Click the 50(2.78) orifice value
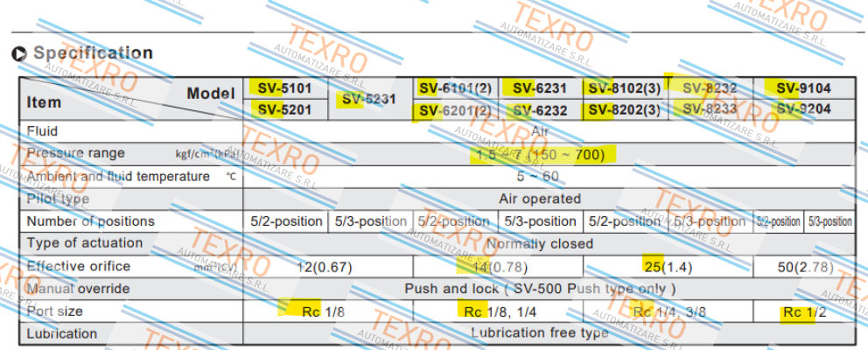 coord(806,267)
